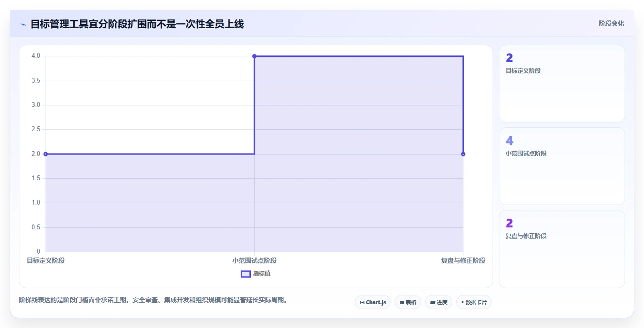
Task: Click the x-axis label 复盘与修正阶段
Action: [463, 260]
